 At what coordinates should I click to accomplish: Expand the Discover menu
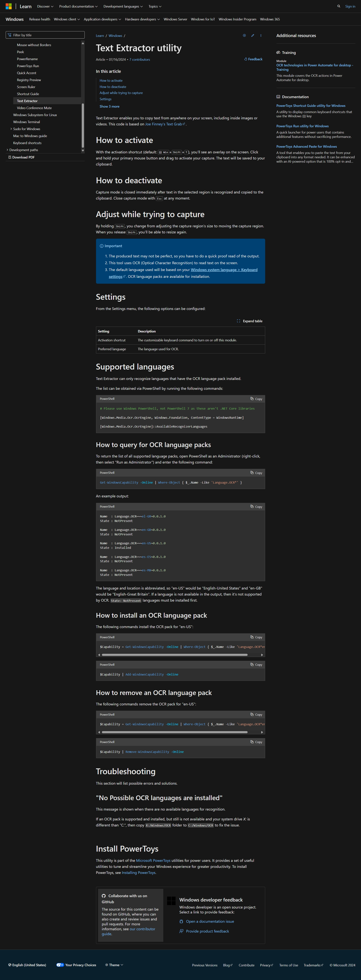click(45, 6)
